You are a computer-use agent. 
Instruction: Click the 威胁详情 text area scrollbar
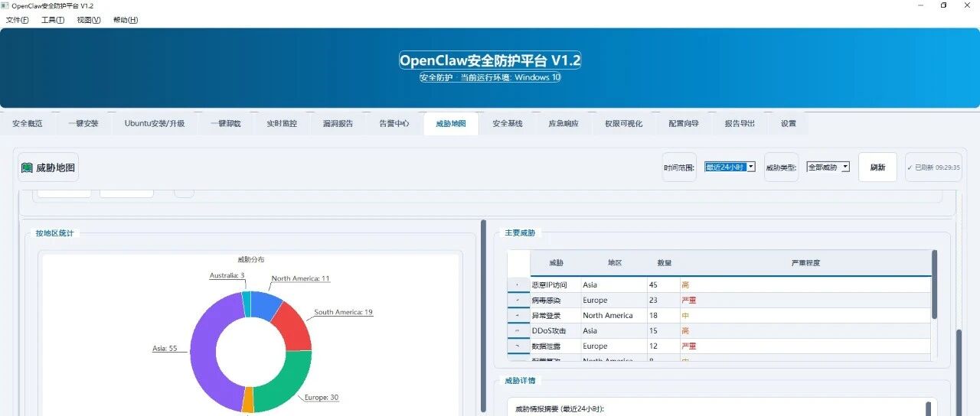[x=930, y=408]
